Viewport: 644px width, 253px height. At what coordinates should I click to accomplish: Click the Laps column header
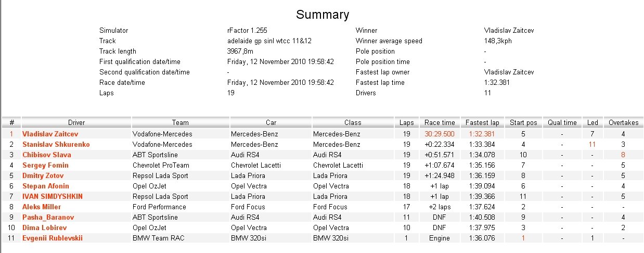click(407, 123)
